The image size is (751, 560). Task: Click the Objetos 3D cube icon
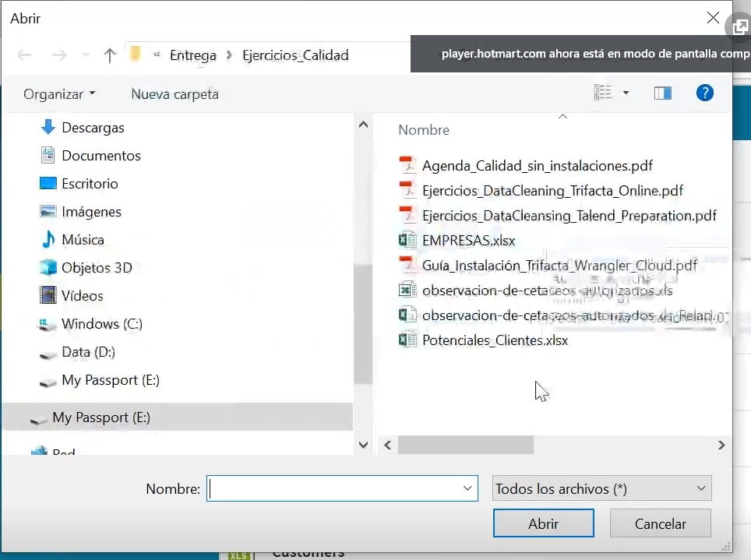pos(48,267)
